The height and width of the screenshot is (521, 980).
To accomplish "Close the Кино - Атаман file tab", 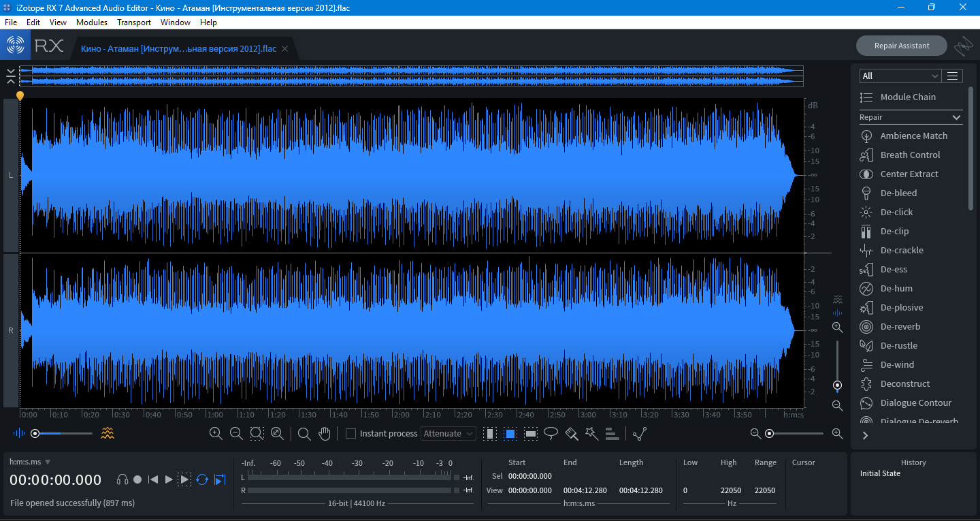I will pyautogui.click(x=285, y=49).
